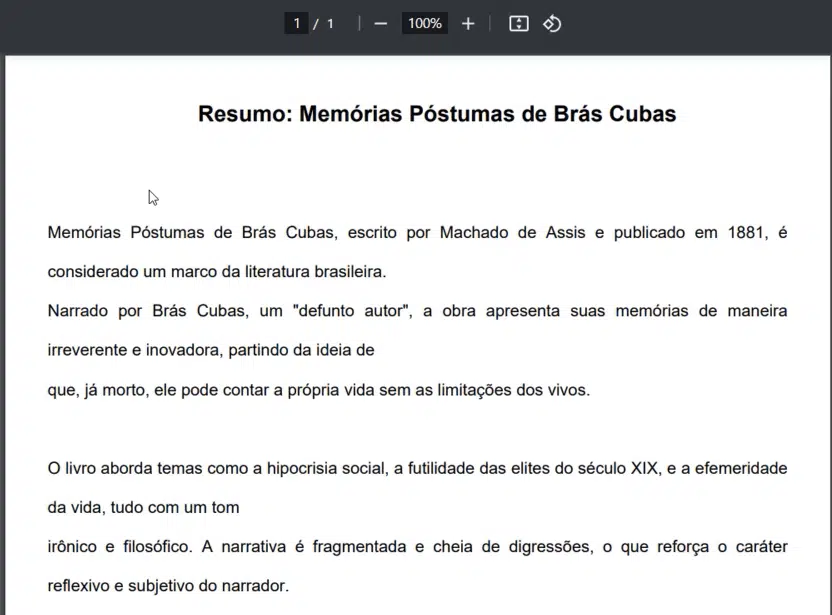Click the line starting 'O livro aborda temas como'
Viewport: 832px width, 615px height.
point(417,469)
